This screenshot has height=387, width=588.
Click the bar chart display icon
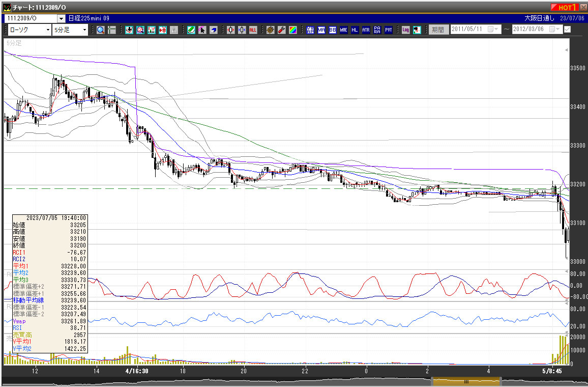[152, 30]
